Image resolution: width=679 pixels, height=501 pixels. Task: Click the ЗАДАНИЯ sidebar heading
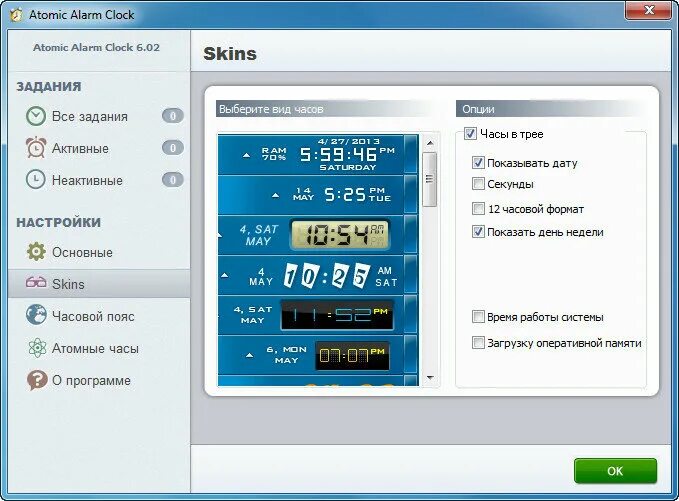[x=48, y=87]
